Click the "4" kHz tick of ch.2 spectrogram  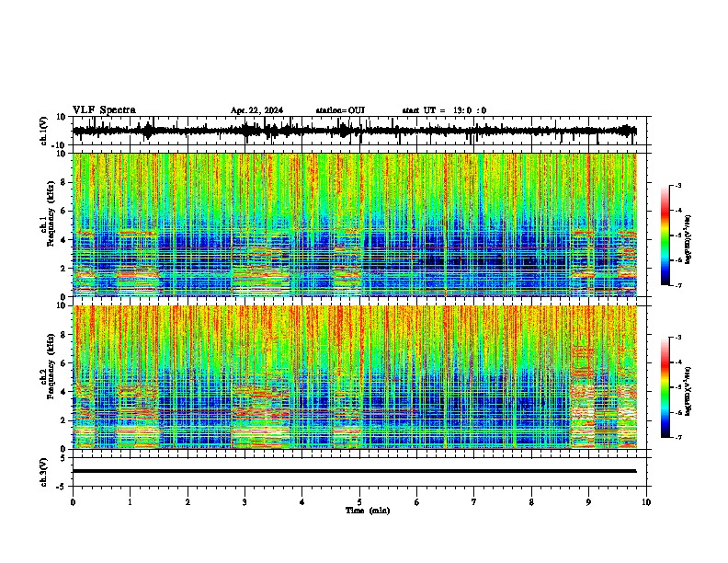63,392
